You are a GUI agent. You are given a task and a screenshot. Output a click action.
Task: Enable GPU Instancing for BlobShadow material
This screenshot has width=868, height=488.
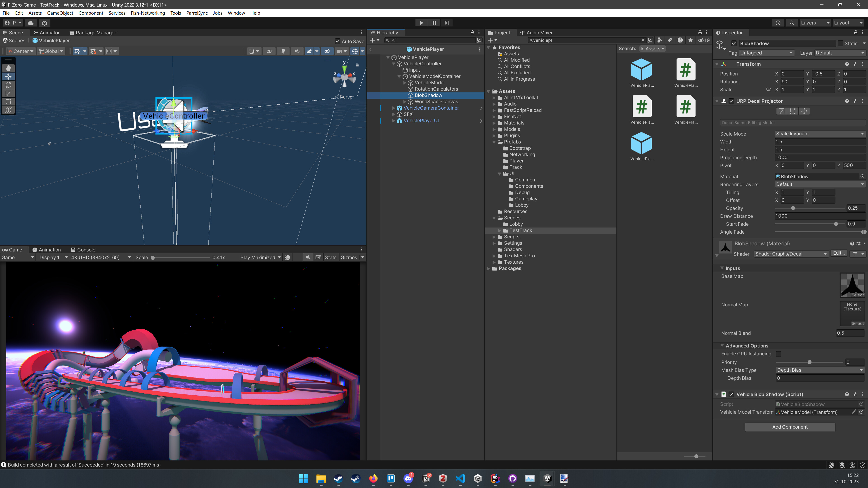click(x=778, y=354)
